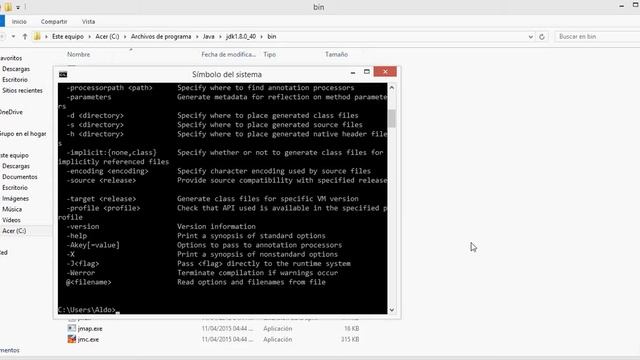
Task: Click the folder icon in address bar
Action: coord(37,37)
